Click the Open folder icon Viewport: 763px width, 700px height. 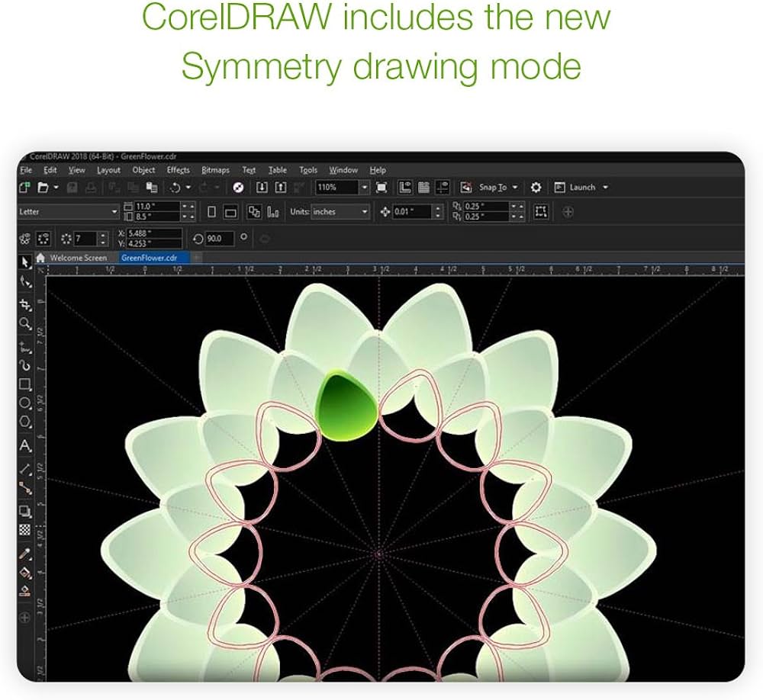[43, 188]
